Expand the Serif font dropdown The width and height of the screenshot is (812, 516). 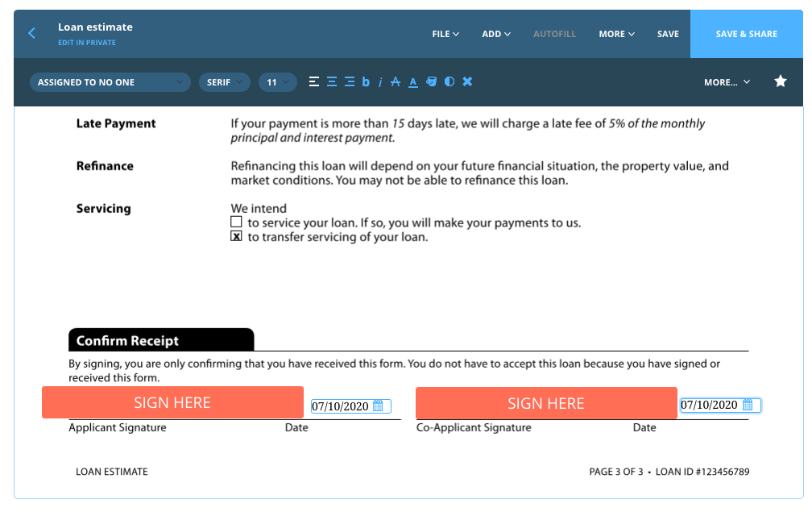click(x=224, y=82)
